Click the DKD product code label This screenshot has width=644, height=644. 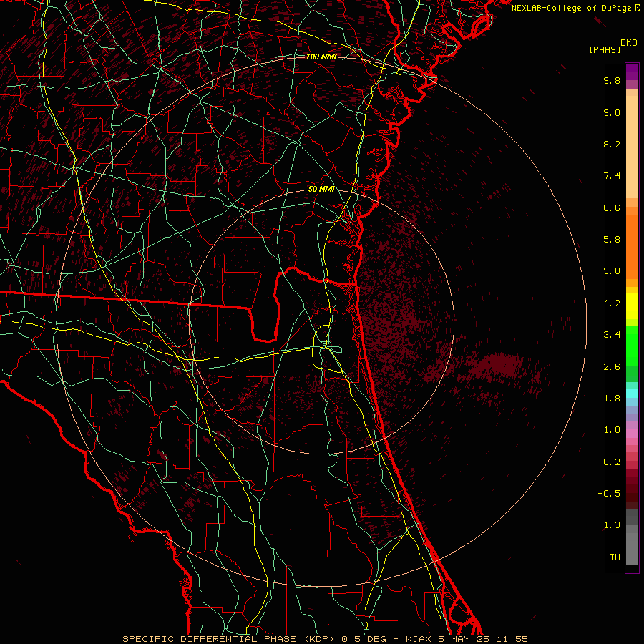[629, 43]
